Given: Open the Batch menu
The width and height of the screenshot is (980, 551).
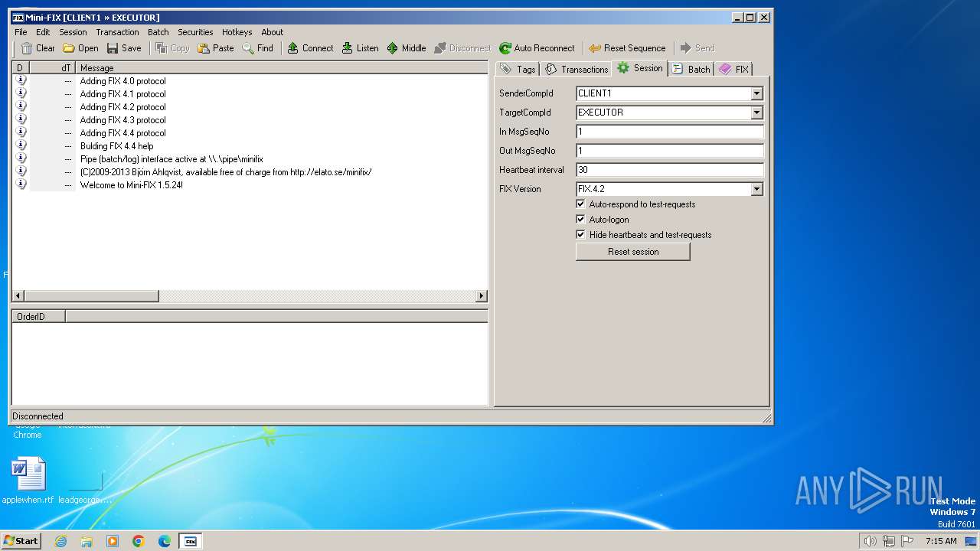Looking at the screenshot, I should coord(158,32).
